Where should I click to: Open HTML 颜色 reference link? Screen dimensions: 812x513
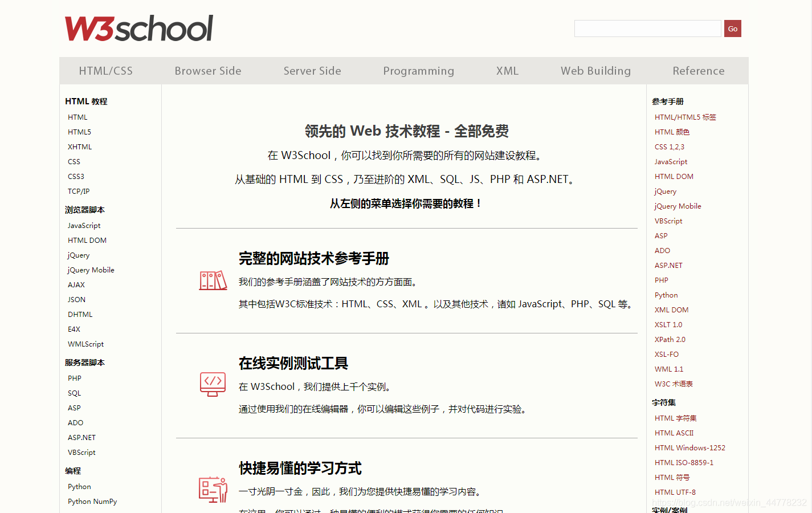tap(672, 132)
